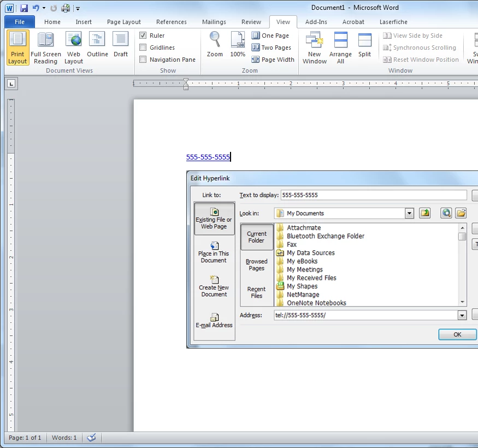Switch to the Home tab
Screen dimensions: 478x448
[52, 22]
